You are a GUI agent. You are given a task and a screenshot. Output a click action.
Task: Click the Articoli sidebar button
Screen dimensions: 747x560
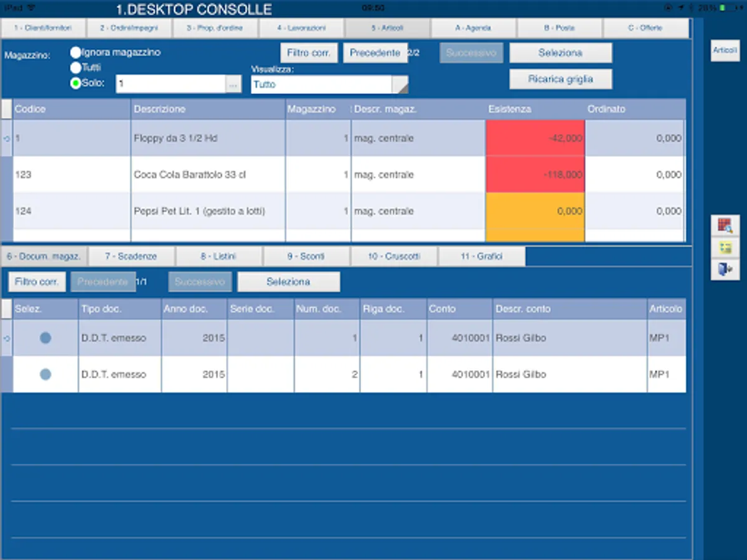coord(725,50)
